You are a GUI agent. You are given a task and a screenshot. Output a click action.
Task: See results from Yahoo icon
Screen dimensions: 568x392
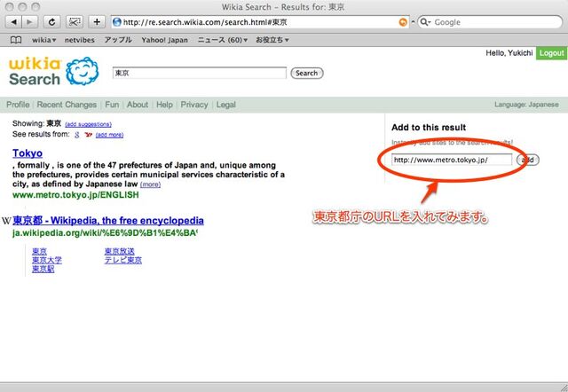pyautogui.click(x=88, y=135)
